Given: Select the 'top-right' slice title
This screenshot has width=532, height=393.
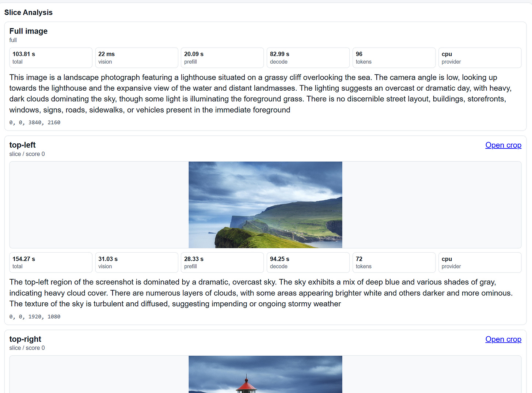Looking at the screenshot, I should (25, 339).
